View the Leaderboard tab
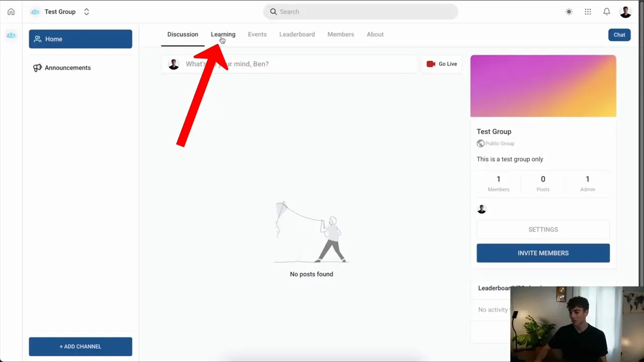 [x=297, y=34]
